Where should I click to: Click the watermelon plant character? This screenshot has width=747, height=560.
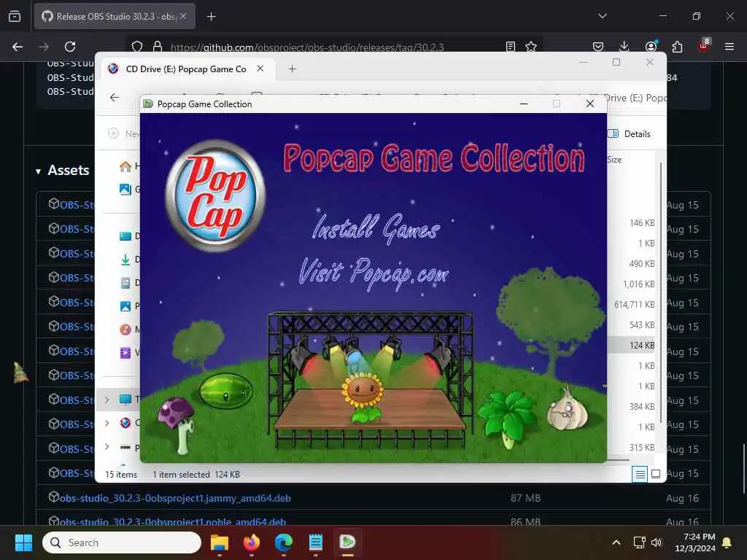pyautogui.click(x=226, y=392)
